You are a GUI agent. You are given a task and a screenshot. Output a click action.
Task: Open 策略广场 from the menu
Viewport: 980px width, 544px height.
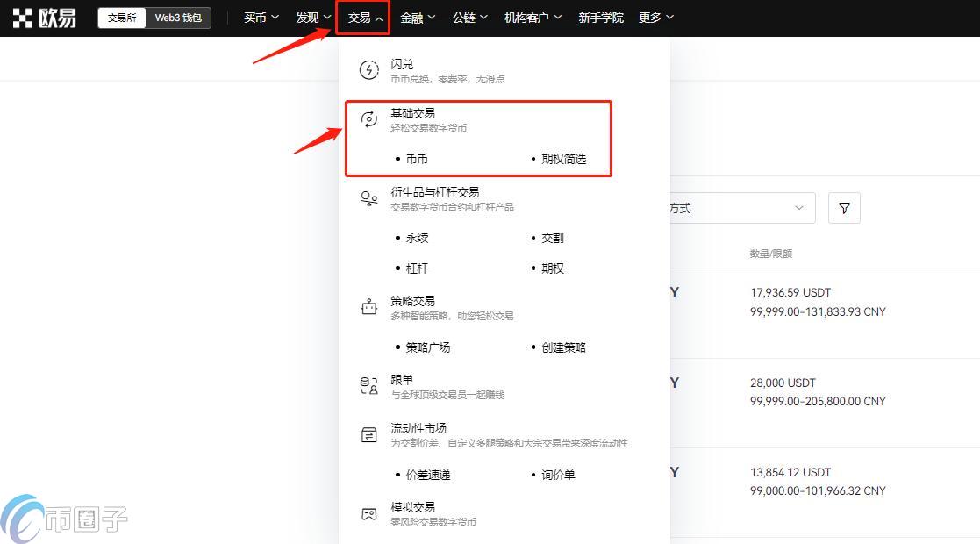428,347
